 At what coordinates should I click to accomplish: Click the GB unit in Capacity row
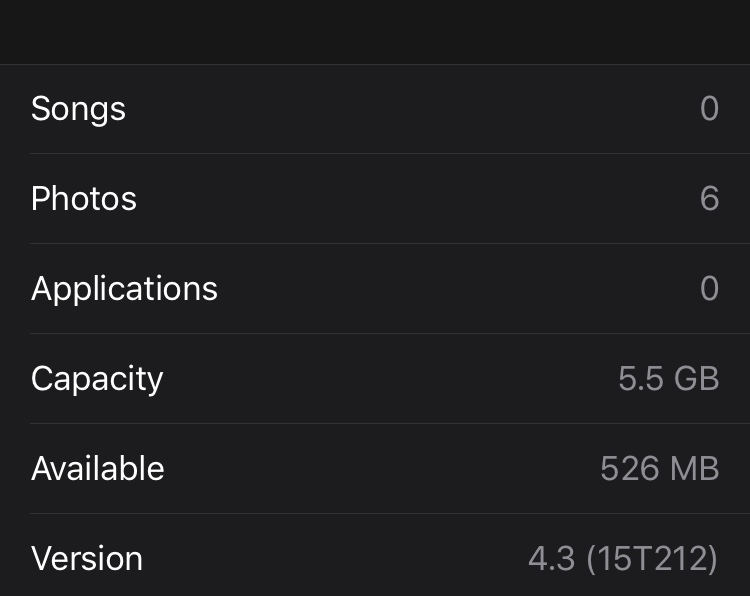[696, 378]
